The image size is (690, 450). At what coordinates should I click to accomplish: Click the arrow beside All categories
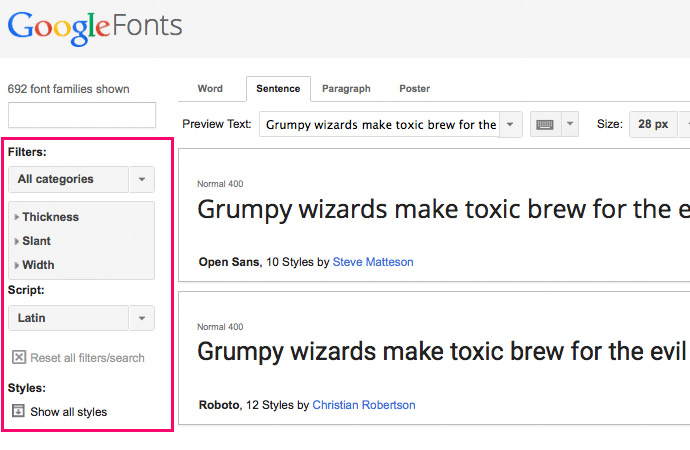pos(142,179)
